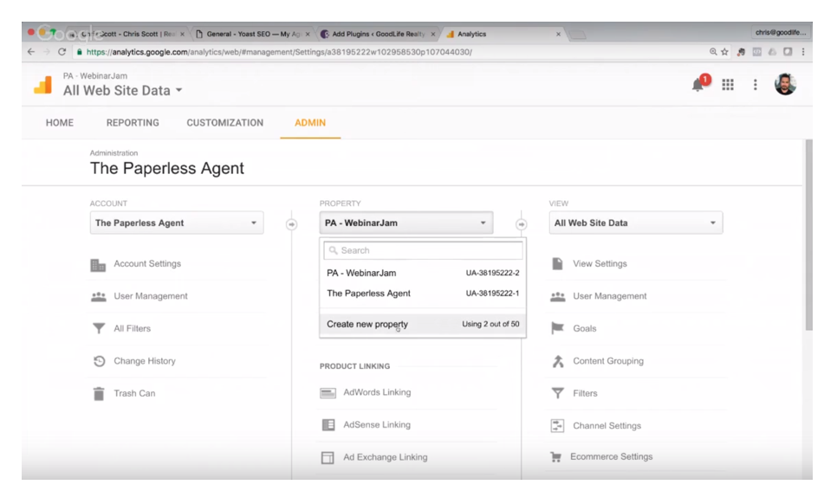Screen dimensions: 837x504
Task: Choose 'Create new property' option
Action: (423, 324)
